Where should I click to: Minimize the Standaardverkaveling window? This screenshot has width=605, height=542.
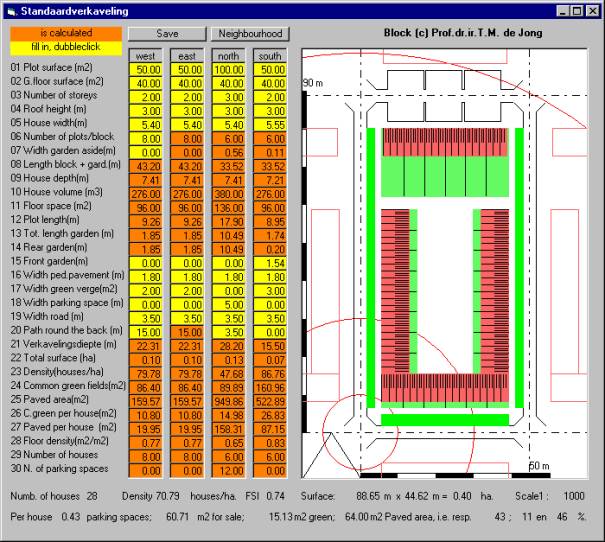563,11
